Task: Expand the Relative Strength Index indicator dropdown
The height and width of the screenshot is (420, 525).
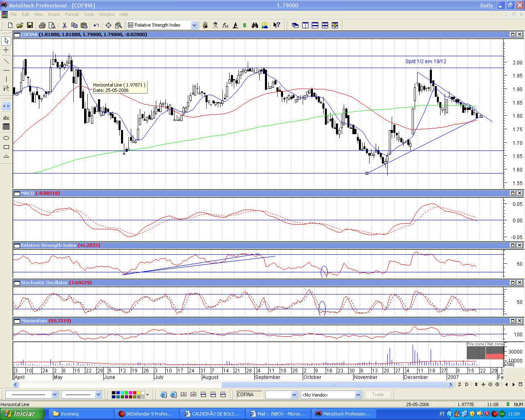Action: pyautogui.click(x=194, y=25)
